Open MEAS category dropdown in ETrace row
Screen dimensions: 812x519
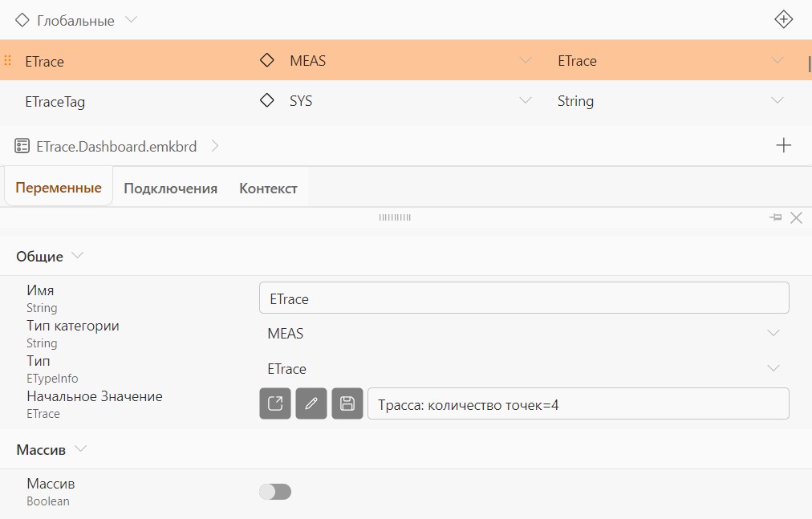point(525,61)
